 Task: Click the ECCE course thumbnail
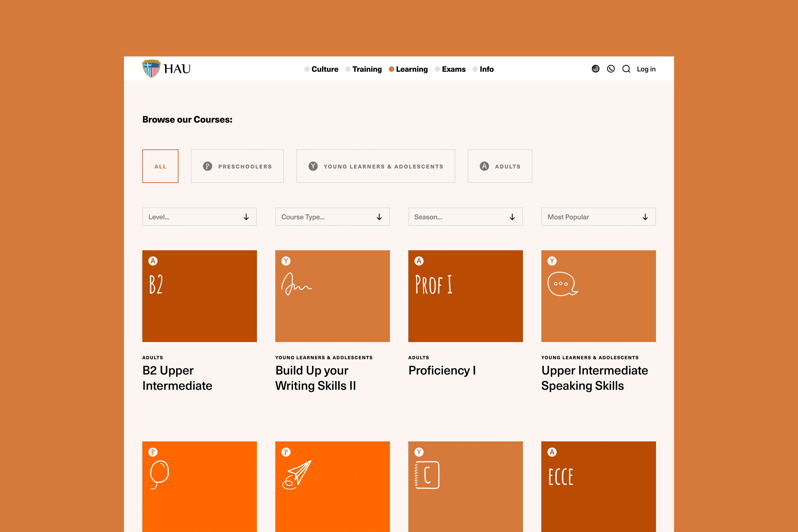coord(598,487)
